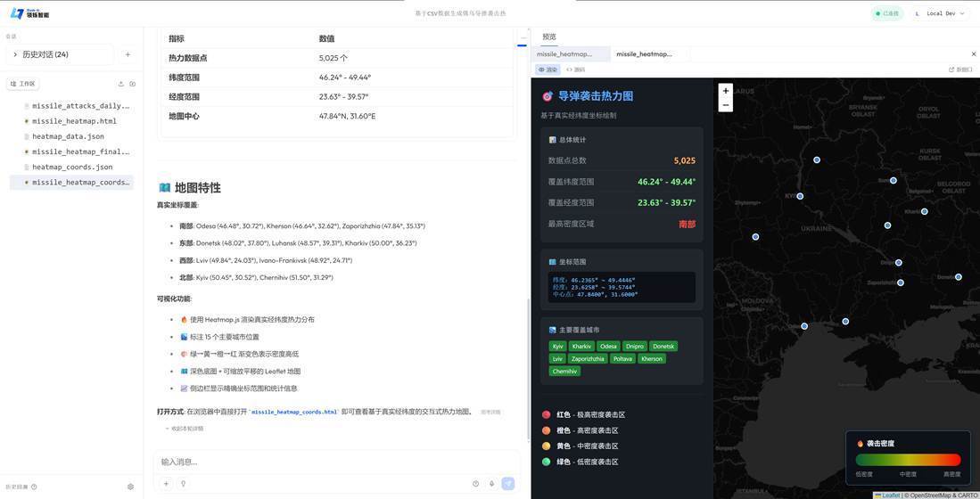Viewport: 980px width, 499px height.
Task: Click the Kherson city tag
Action: (x=651, y=358)
